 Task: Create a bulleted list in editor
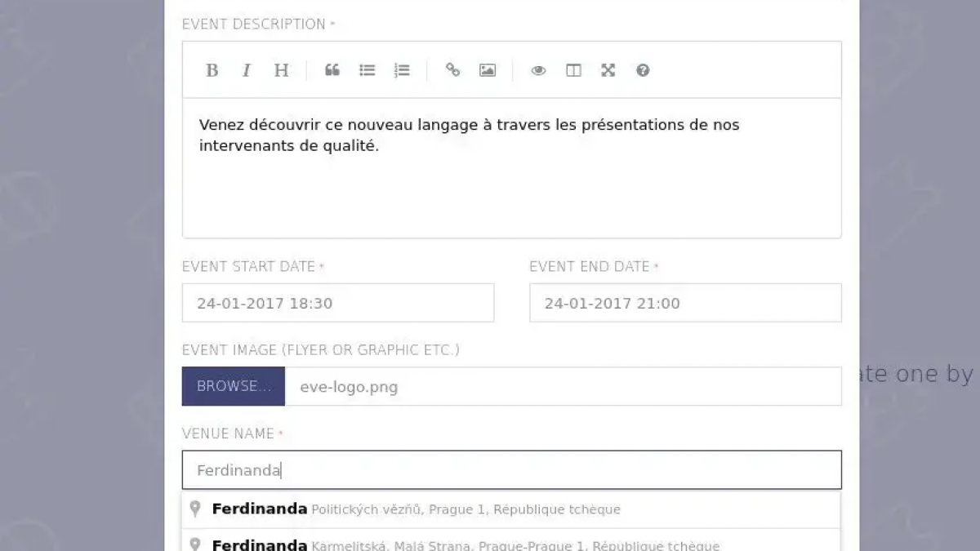pos(367,70)
